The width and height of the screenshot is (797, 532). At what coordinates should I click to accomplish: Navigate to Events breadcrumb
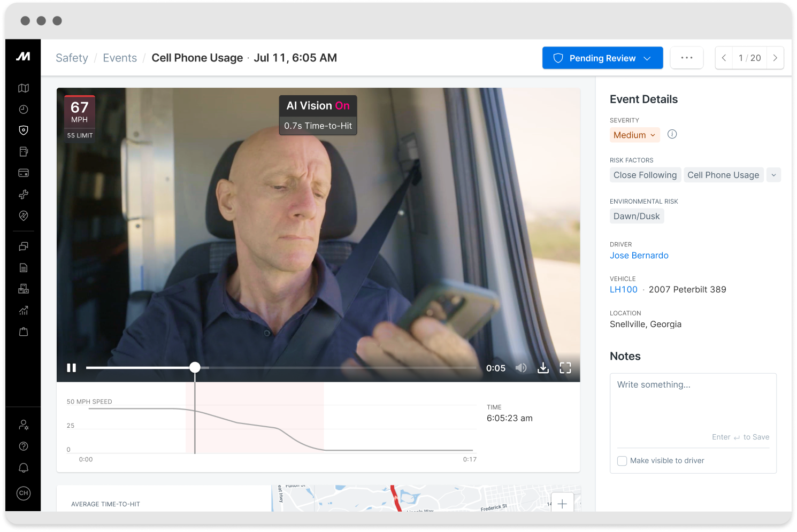(x=120, y=58)
